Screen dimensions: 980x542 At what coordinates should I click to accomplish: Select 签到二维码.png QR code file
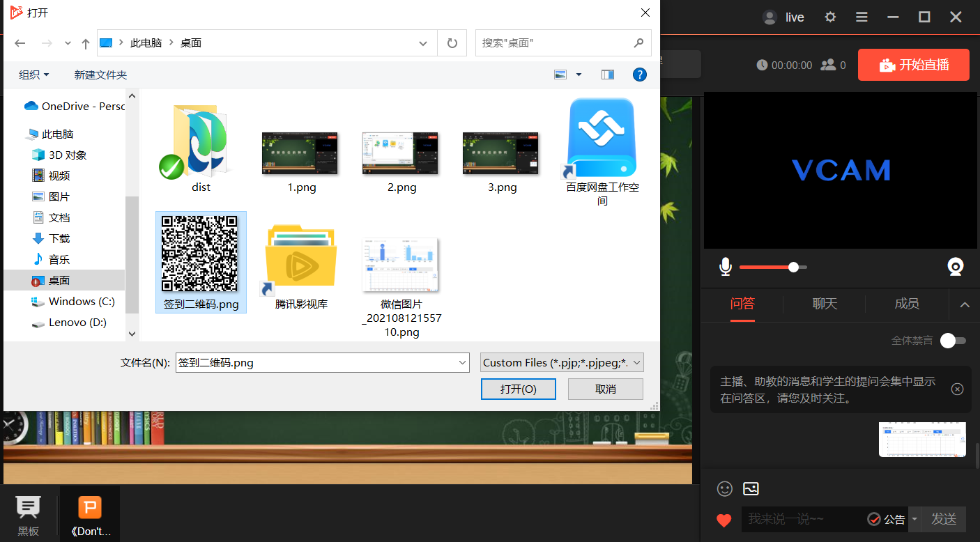[201, 262]
